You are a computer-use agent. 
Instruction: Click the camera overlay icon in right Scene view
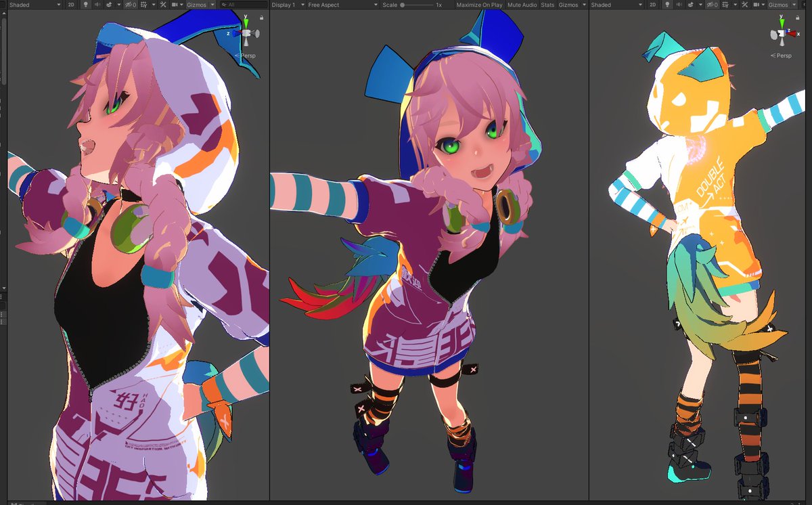pos(756,4)
